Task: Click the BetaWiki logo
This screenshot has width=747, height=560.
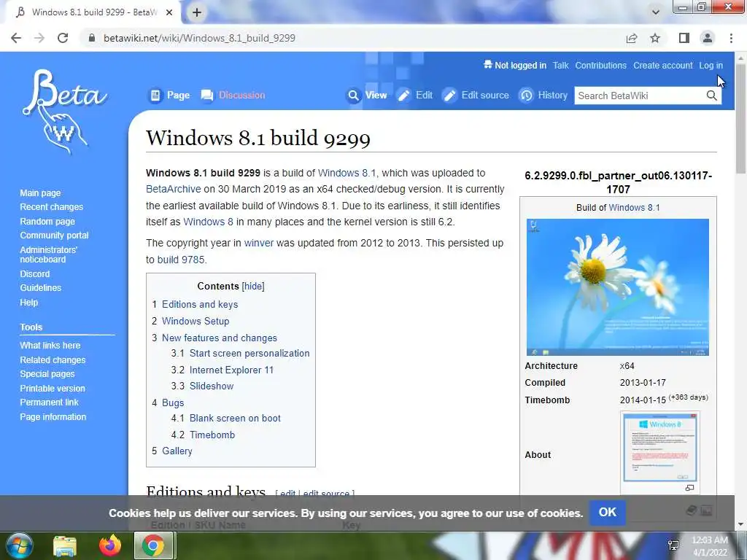Action: pyautogui.click(x=64, y=112)
